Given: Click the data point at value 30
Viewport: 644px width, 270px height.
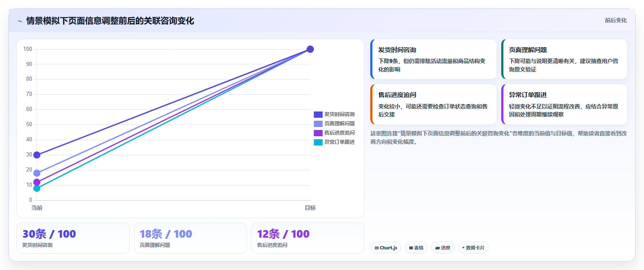Looking at the screenshot, I should 37,155.
